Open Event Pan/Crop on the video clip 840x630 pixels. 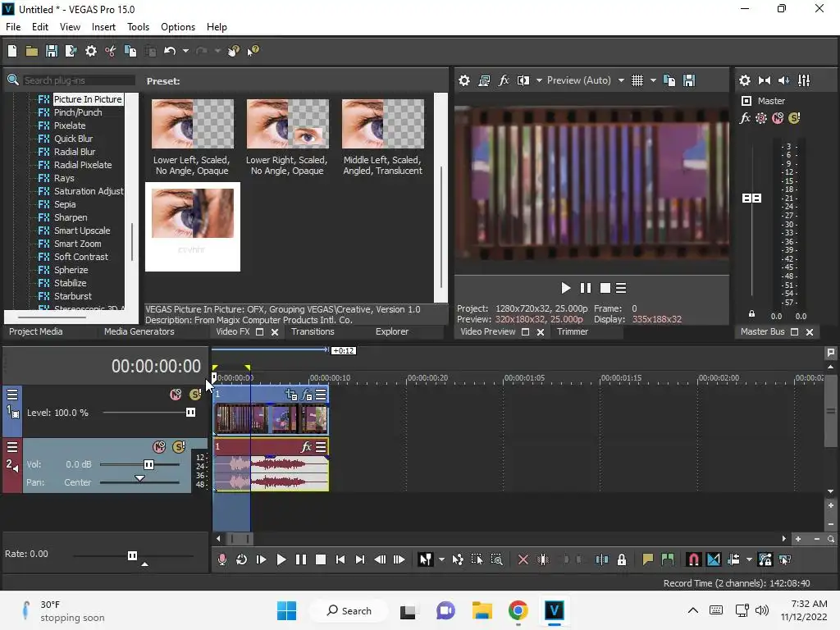coord(291,395)
